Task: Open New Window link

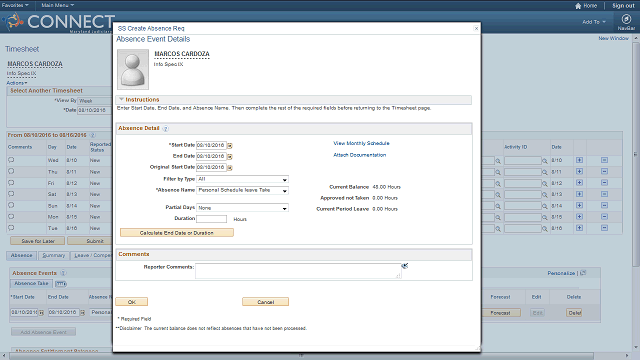Action: point(613,38)
